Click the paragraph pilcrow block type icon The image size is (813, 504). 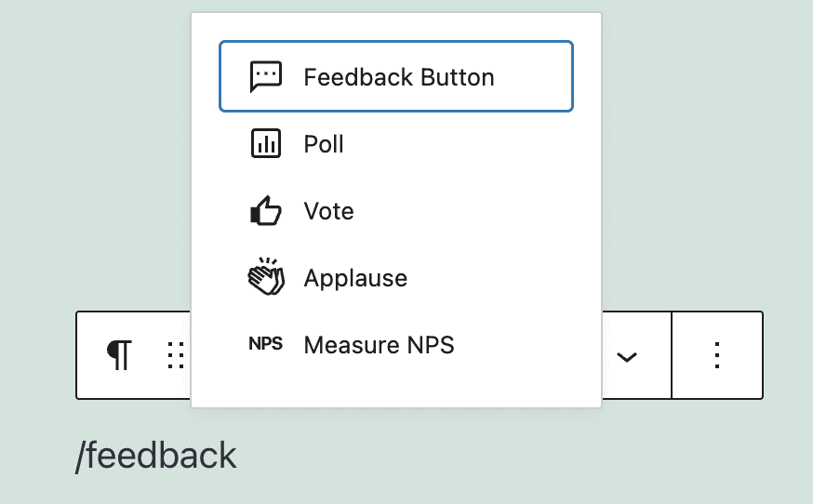tap(119, 355)
